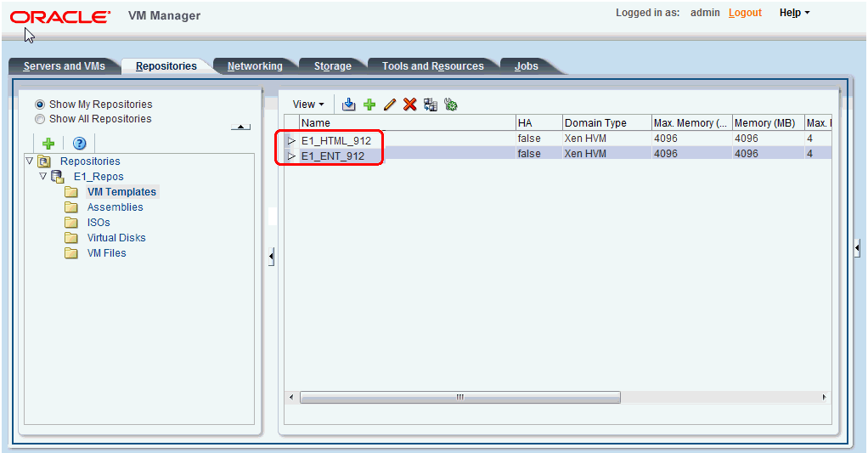The height and width of the screenshot is (453, 868).
Task: Switch to the Tools and Resources tab
Action: coord(433,66)
